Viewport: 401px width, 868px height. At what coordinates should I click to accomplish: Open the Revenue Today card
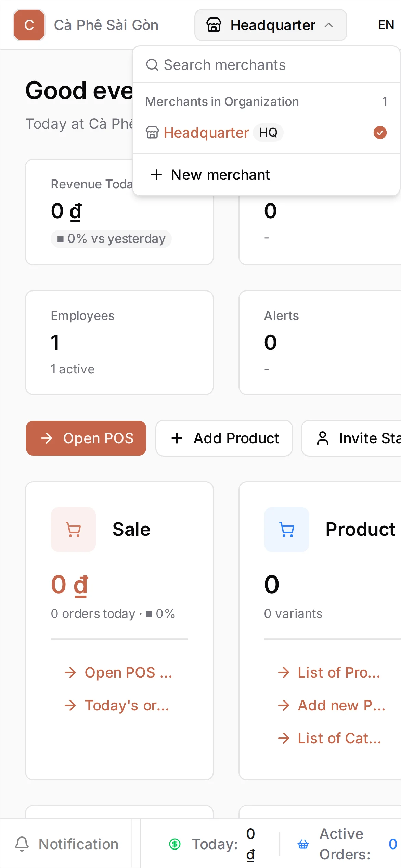tap(119, 212)
